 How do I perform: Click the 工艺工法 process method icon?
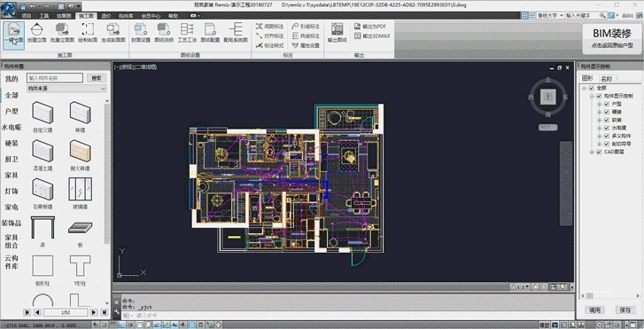tap(187, 33)
